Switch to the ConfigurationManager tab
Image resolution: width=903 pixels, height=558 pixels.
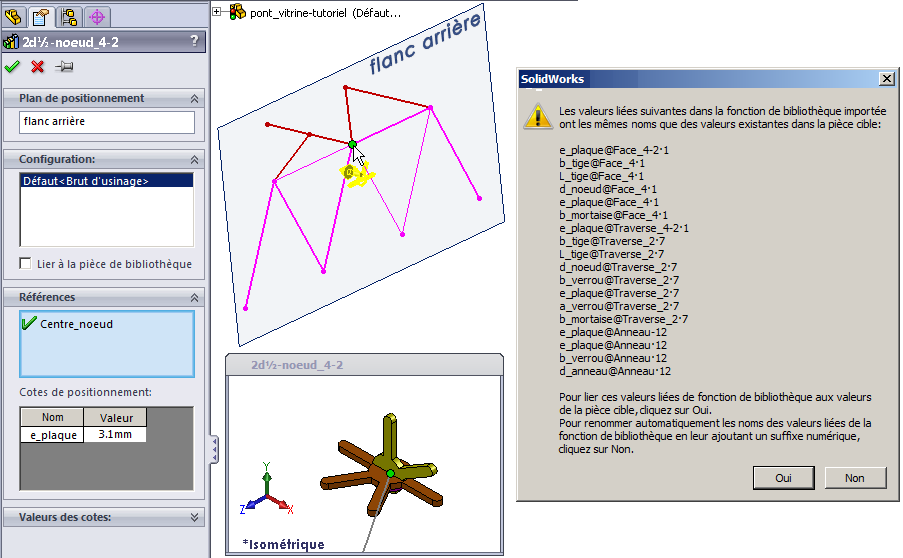[x=69, y=17]
